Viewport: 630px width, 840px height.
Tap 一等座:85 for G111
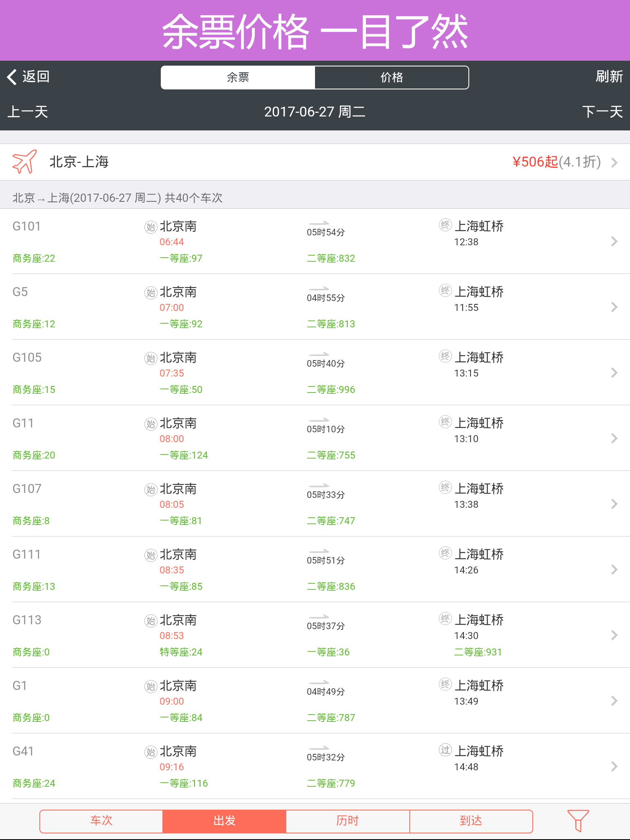point(181,587)
